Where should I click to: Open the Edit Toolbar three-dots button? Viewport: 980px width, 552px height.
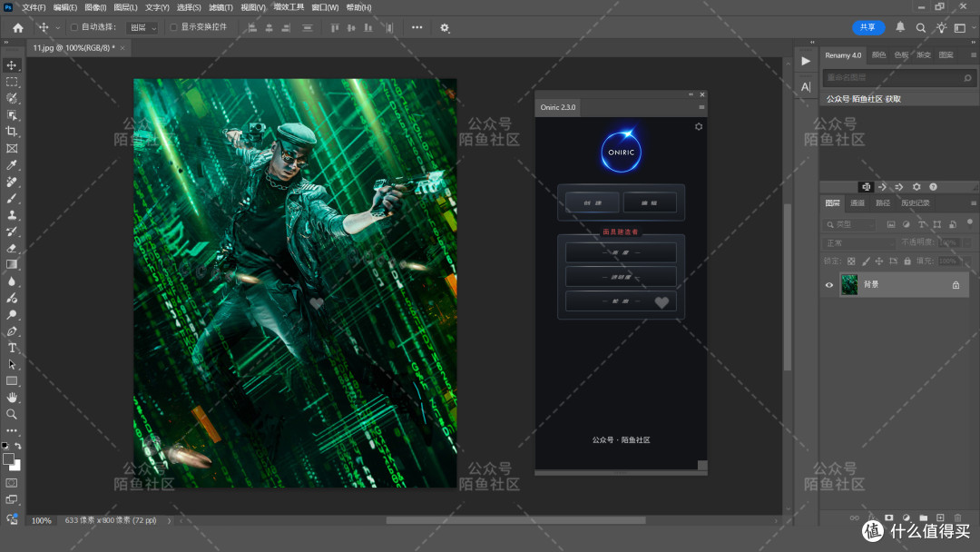click(12, 430)
